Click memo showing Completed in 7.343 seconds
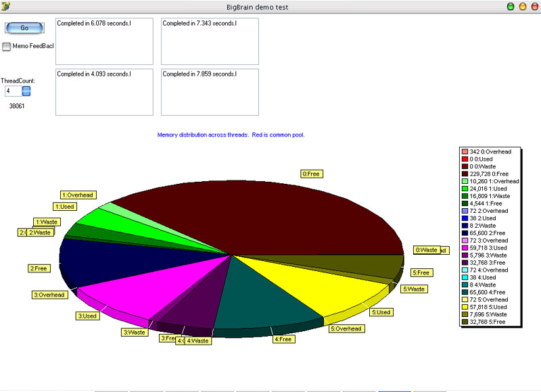Viewport: 541px width, 392px height. pos(210,41)
